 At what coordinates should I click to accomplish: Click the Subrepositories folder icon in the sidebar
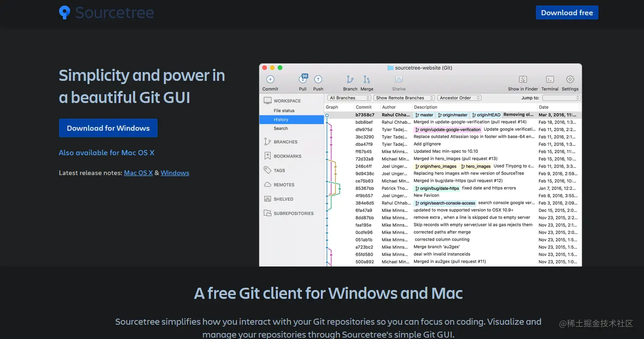coord(267,213)
